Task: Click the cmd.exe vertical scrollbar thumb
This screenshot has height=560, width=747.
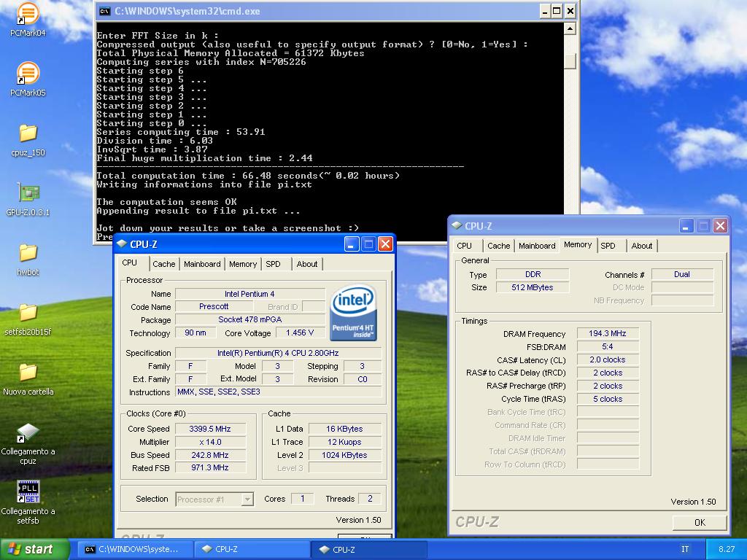Action: 569,61
